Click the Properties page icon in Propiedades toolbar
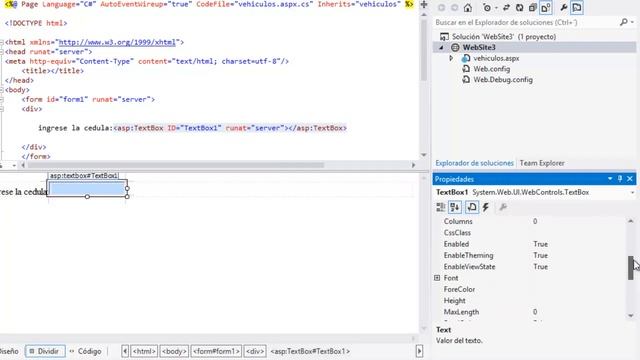 pos(472,207)
